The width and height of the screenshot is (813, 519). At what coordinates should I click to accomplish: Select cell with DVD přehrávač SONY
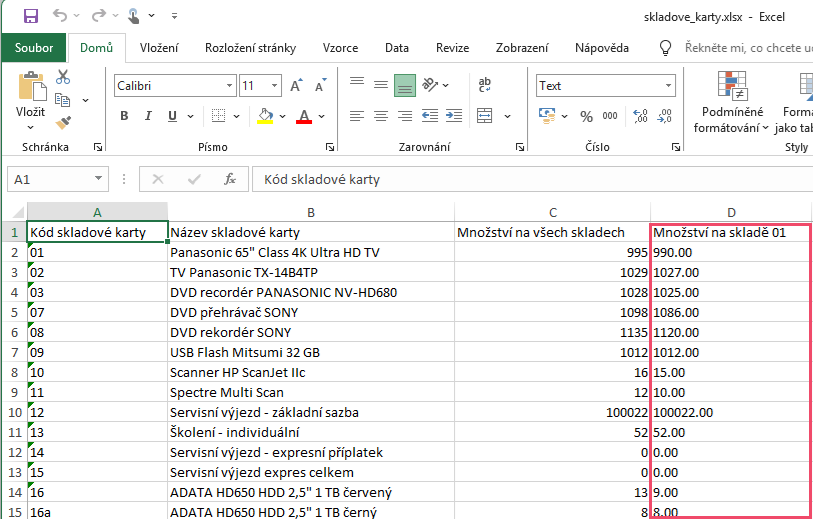tap(311, 313)
